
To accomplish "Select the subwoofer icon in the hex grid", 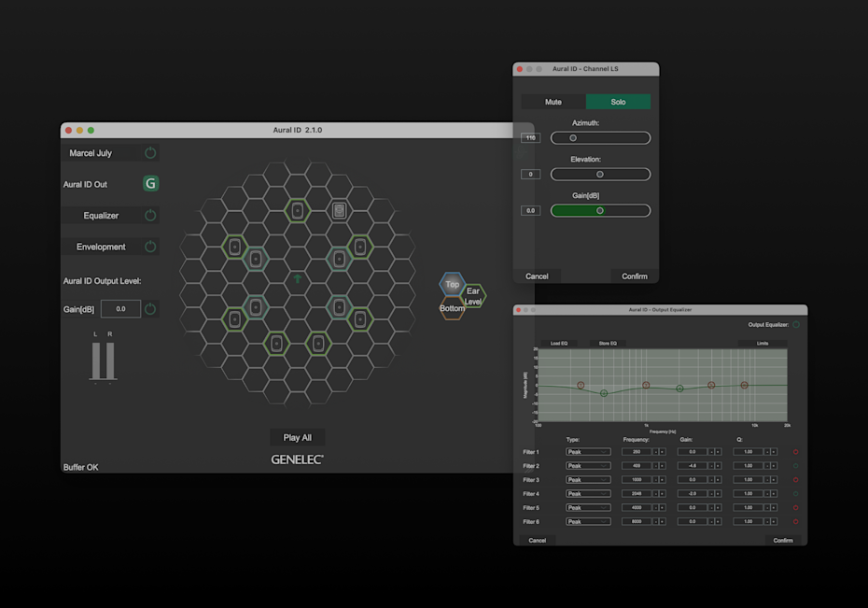I will click(x=340, y=210).
